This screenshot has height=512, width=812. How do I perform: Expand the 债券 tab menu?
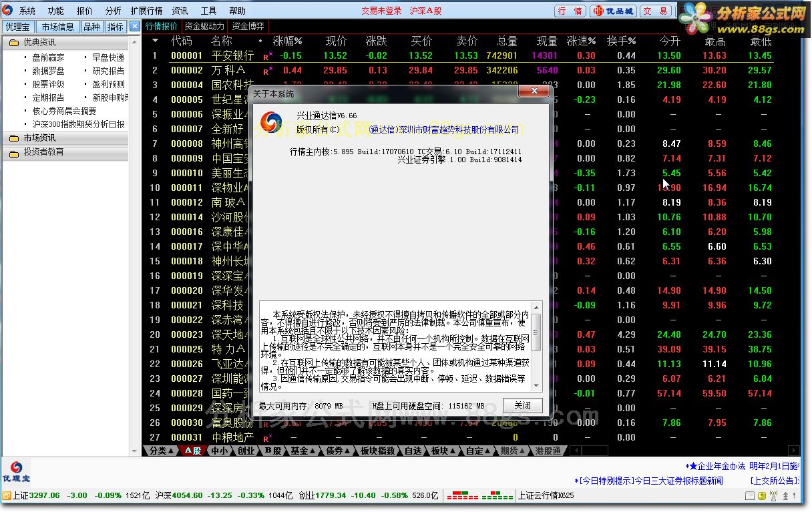[x=337, y=451]
